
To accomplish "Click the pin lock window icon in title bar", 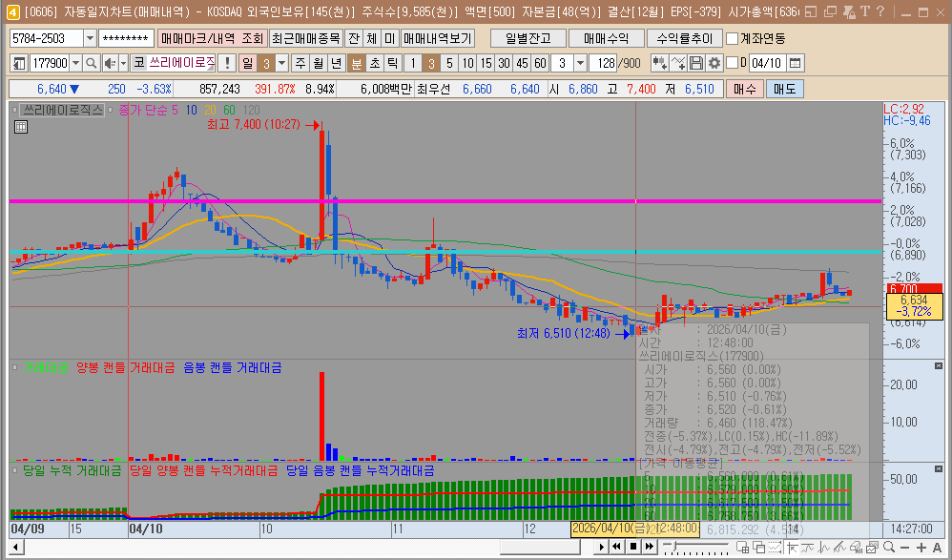I will click(849, 11).
